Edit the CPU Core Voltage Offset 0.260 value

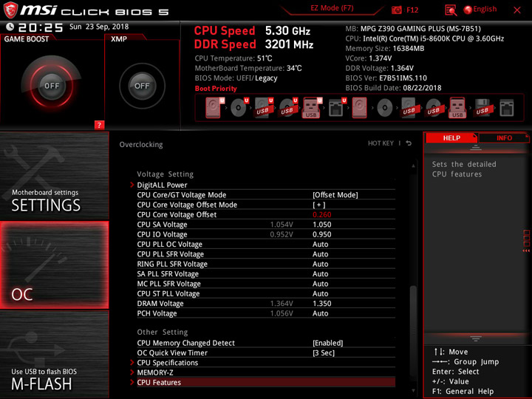(x=321, y=214)
